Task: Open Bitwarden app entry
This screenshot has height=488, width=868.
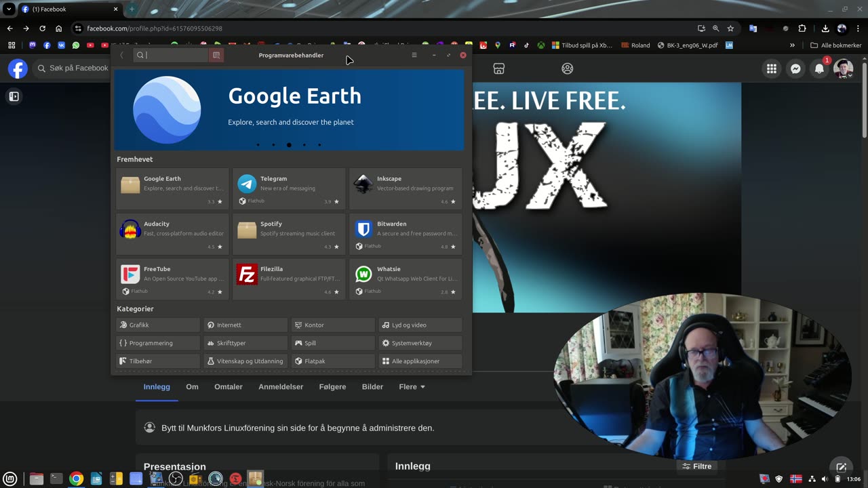Action: (x=406, y=234)
